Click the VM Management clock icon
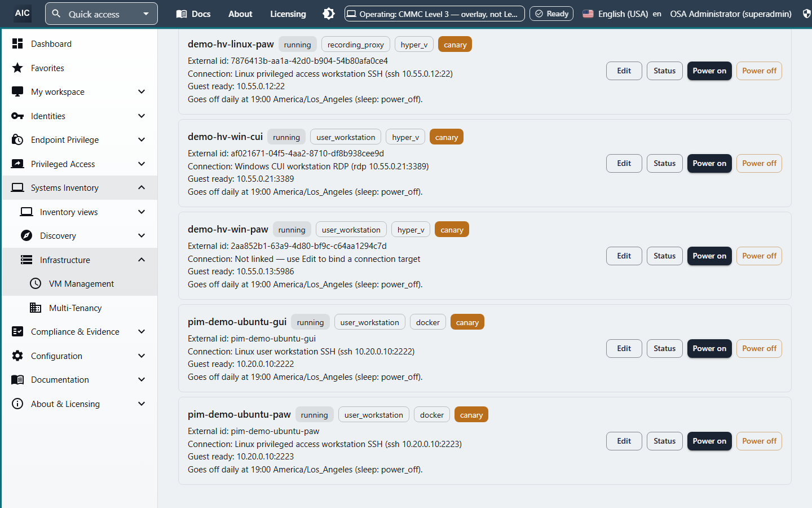This screenshot has height=508, width=812. [36, 283]
